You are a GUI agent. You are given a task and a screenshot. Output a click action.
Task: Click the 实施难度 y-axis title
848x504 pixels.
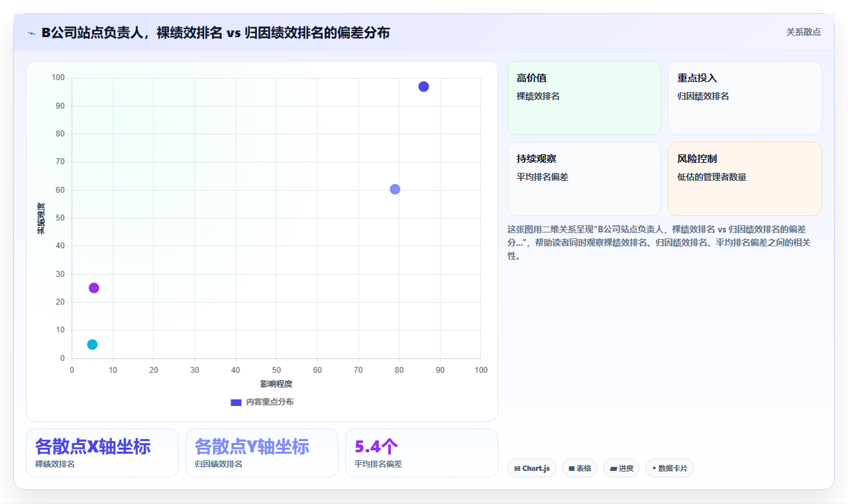pyautogui.click(x=41, y=219)
